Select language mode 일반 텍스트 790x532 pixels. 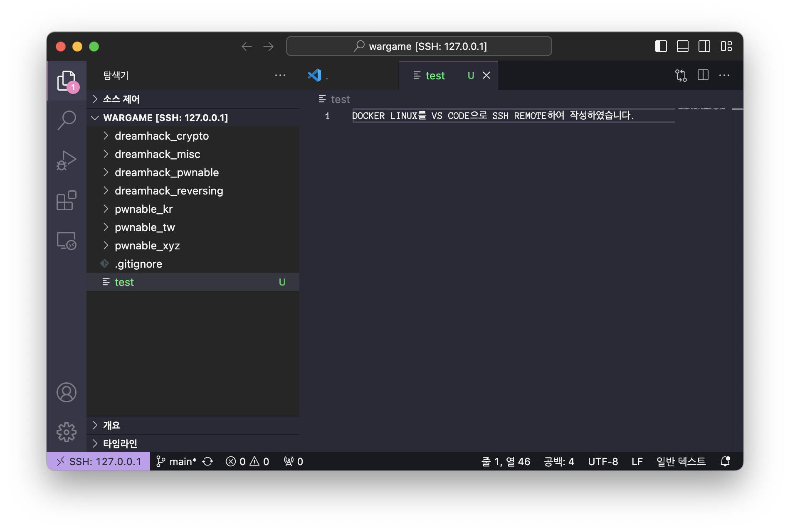pyautogui.click(x=681, y=461)
